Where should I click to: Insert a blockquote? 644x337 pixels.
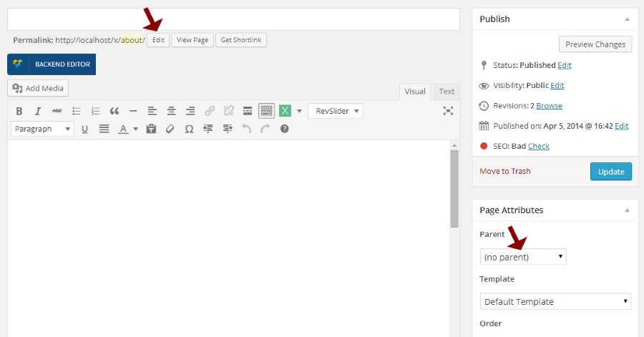(x=114, y=111)
